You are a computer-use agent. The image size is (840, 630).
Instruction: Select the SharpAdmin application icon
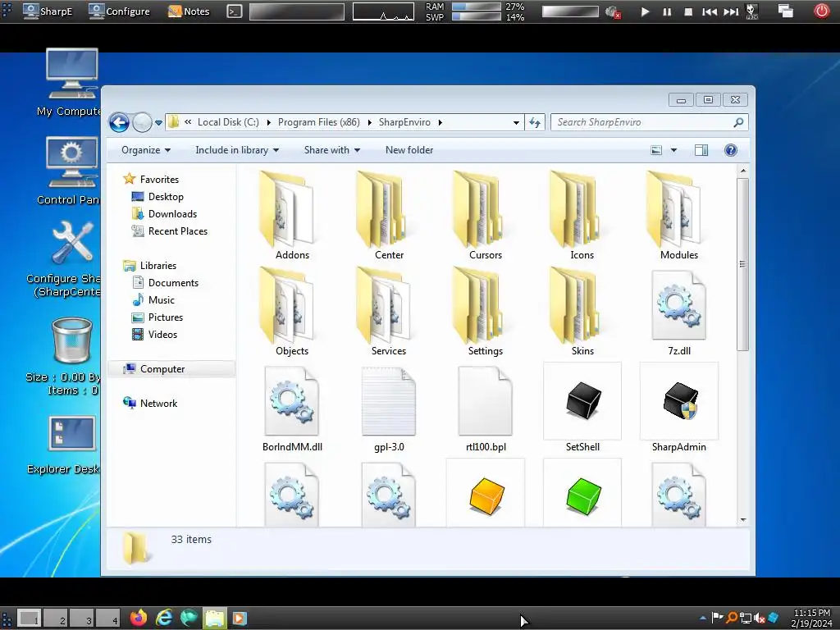pyautogui.click(x=678, y=409)
